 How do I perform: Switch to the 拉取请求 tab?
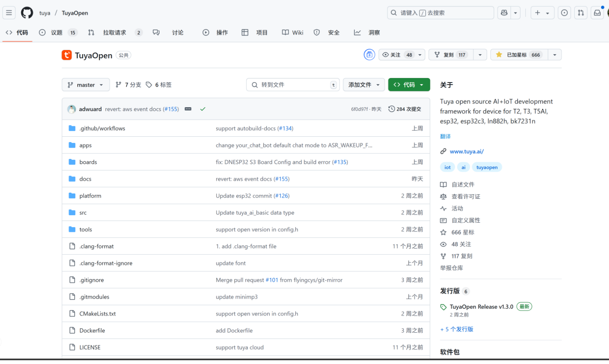(115, 33)
